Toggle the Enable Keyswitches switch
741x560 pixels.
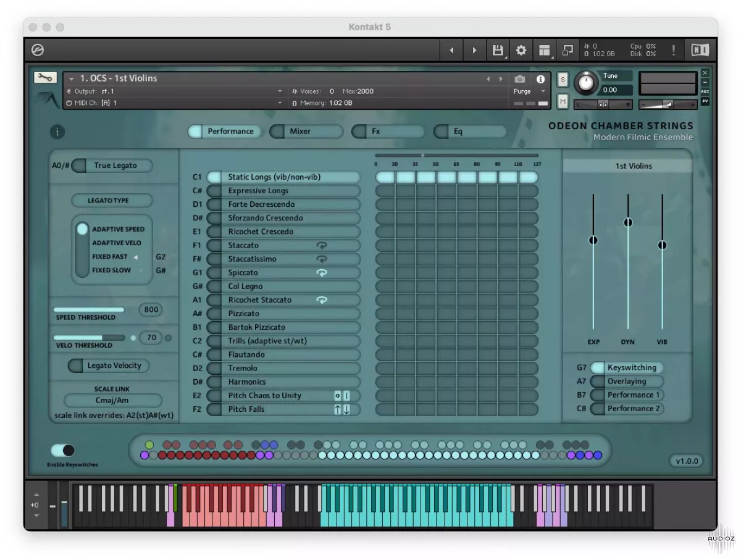pyautogui.click(x=63, y=450)
